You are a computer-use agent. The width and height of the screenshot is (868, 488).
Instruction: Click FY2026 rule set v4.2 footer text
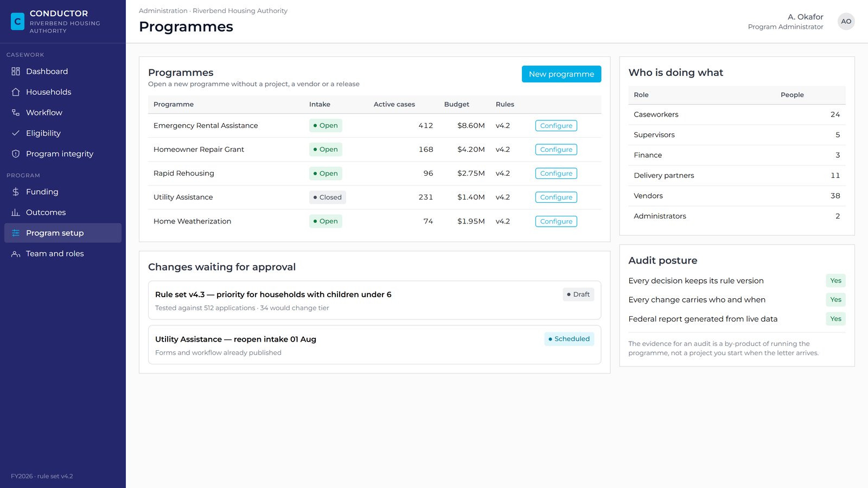[42, 476]
